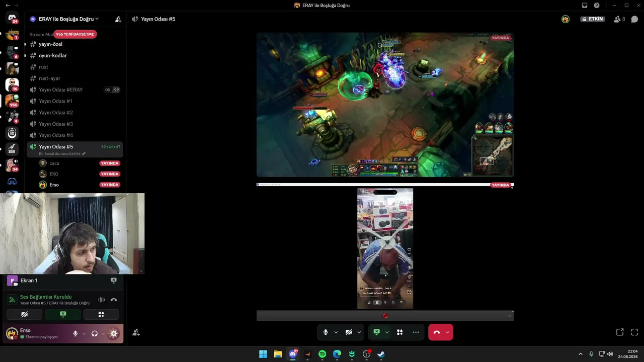Join voice channel Yayın Odası #ERAY
The height and width of the screenshot is (362, 644).
point(74,90)
